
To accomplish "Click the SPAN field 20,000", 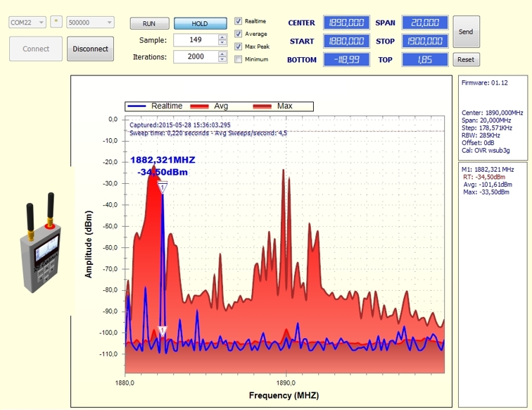I will [425, 23].
